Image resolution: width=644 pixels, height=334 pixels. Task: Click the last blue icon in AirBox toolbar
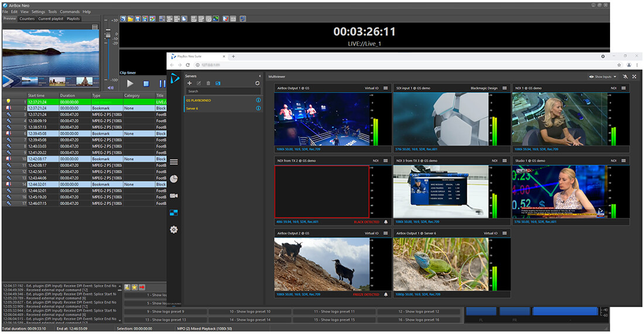point(243,19)
